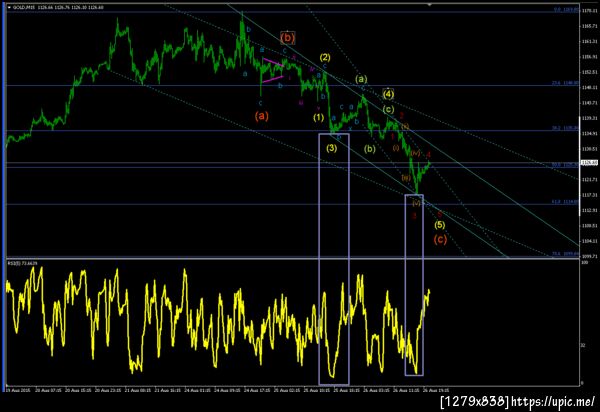Click the 24 Aug 09:15 time label
The width and height of the screenshot is (600, 412).
(x=228, y=391)
